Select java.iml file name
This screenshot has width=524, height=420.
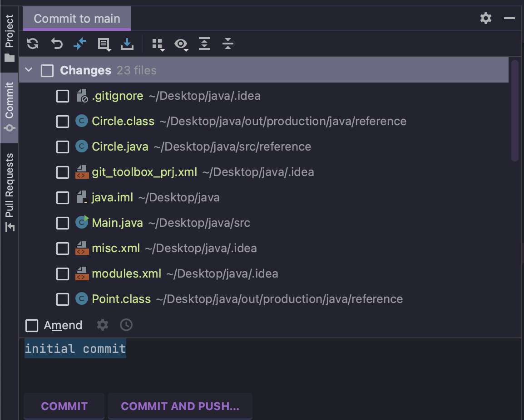coord(112,197)
